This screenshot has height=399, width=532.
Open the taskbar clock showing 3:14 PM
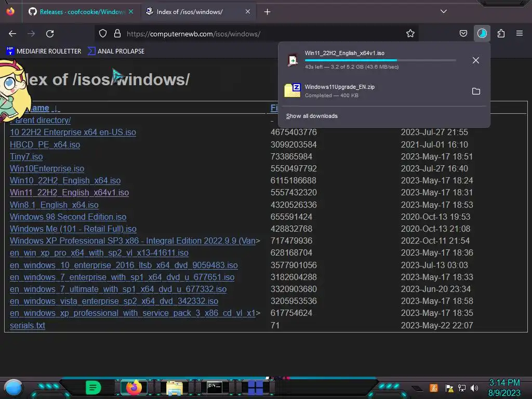pos(504,388)
